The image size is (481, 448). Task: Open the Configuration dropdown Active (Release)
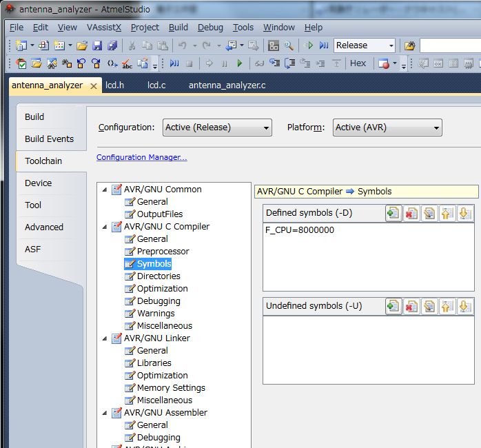pyautogui.click(x=217, y=128)
